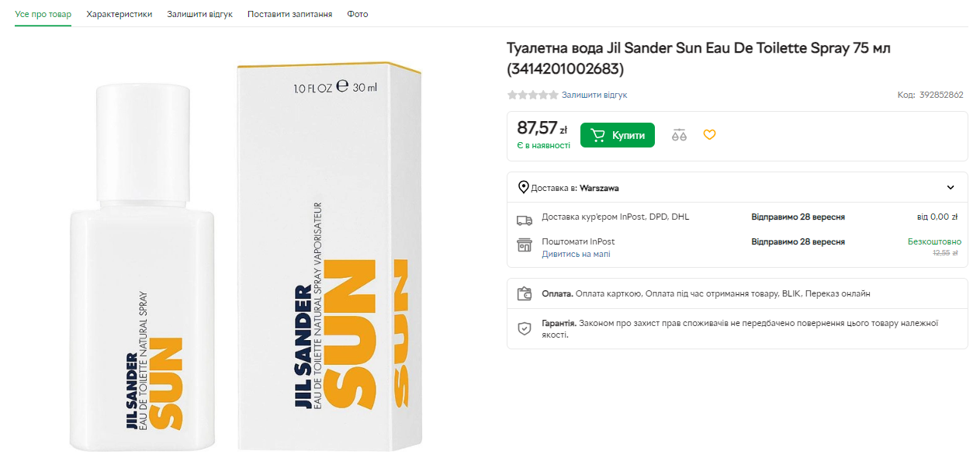Select the Усе про товар tab
Image resolution: width=980 pixels, height=458 pixels.
click(x=43, y=14)
